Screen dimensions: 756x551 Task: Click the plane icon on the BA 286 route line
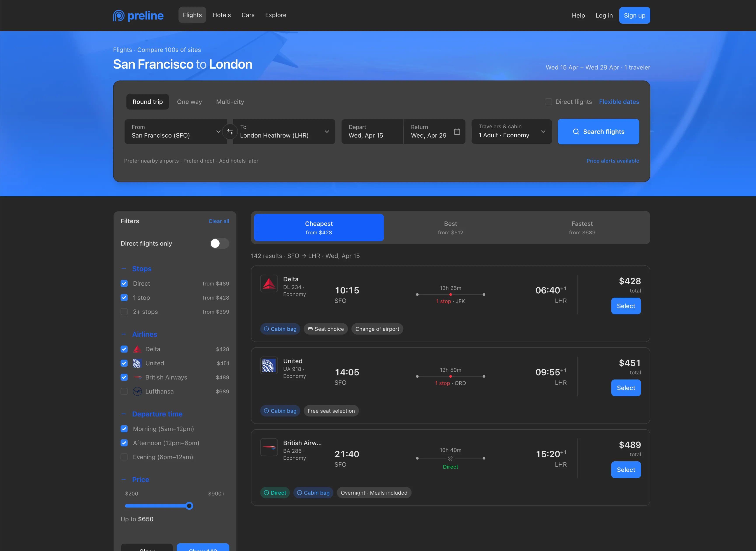point(450,458)
